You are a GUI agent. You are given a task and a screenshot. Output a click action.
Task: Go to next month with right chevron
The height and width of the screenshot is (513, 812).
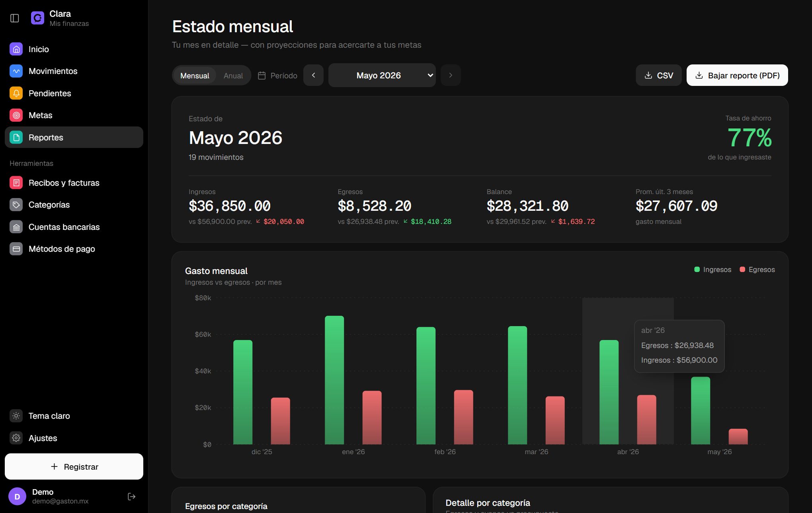[x=451, y=75]
